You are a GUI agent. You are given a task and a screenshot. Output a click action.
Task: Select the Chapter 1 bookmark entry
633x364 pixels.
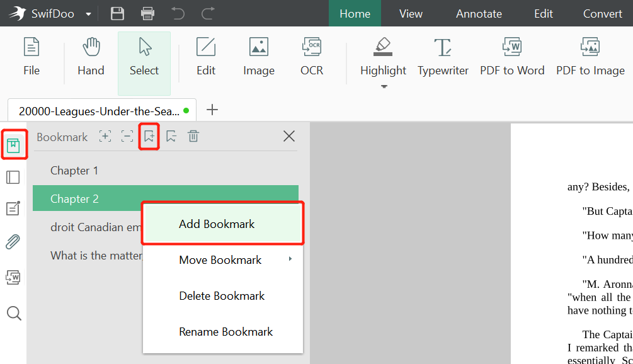point(74,170)
